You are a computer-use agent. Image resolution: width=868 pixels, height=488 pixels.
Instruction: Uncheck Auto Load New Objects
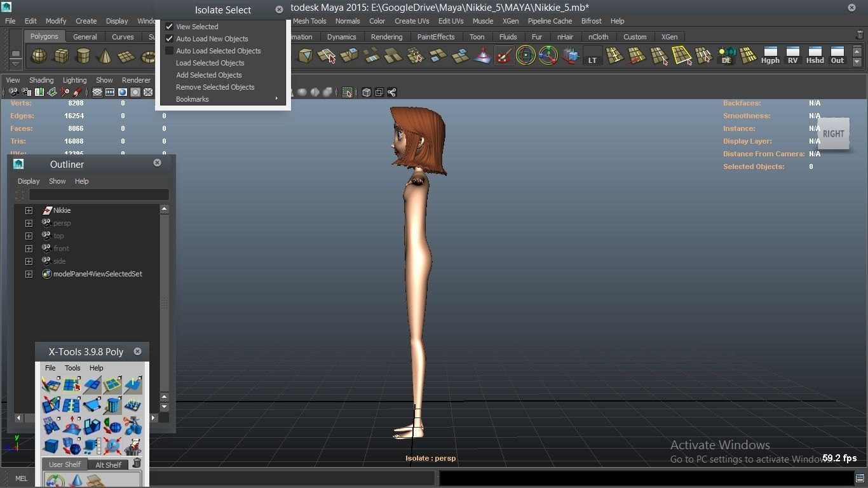[x=170, y=39]
